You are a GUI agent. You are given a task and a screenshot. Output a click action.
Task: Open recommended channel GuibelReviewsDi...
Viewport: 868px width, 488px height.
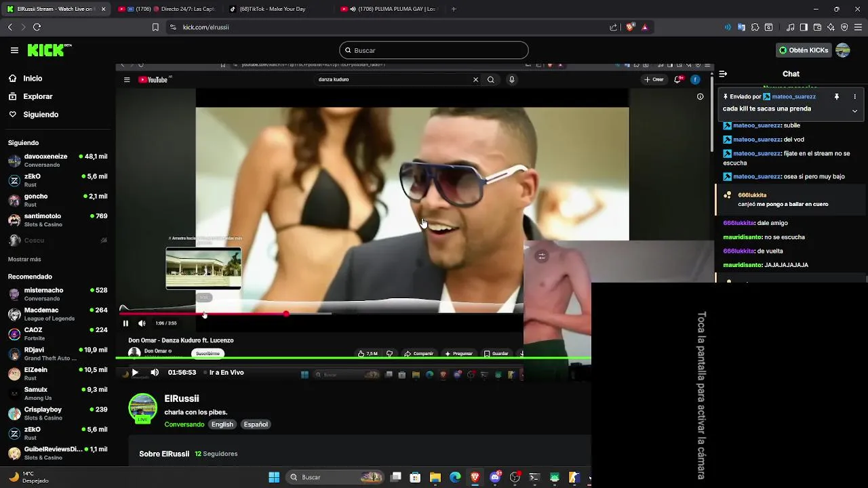pos(57,453)
